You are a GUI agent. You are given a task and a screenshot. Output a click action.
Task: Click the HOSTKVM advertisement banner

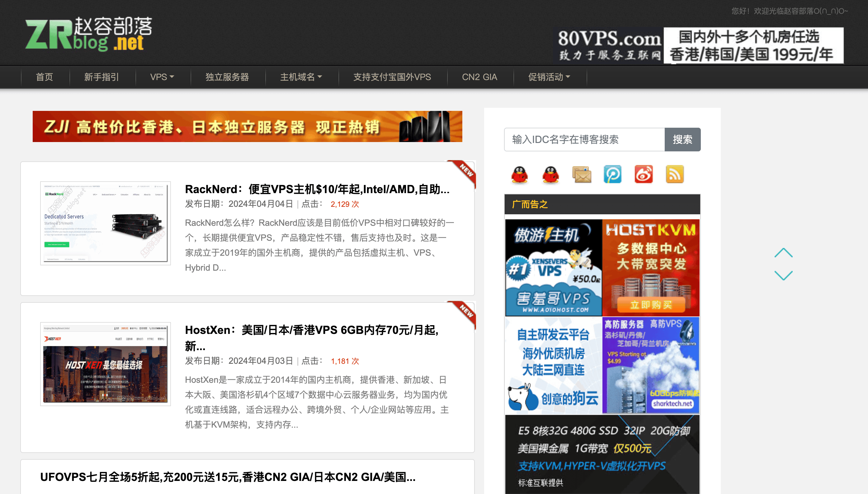651,267
